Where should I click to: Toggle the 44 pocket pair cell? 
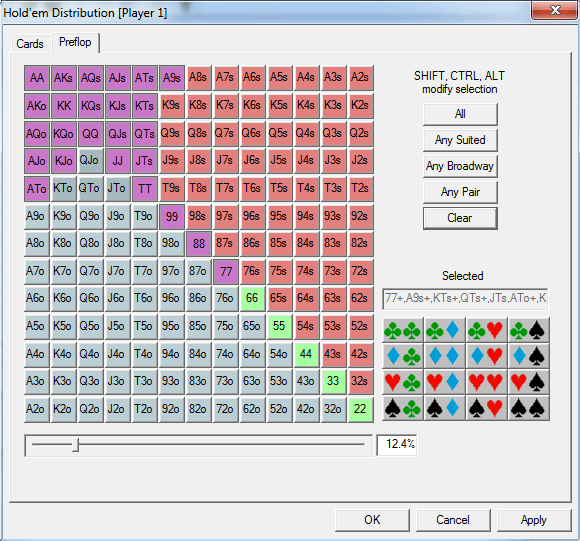[307, 354]
